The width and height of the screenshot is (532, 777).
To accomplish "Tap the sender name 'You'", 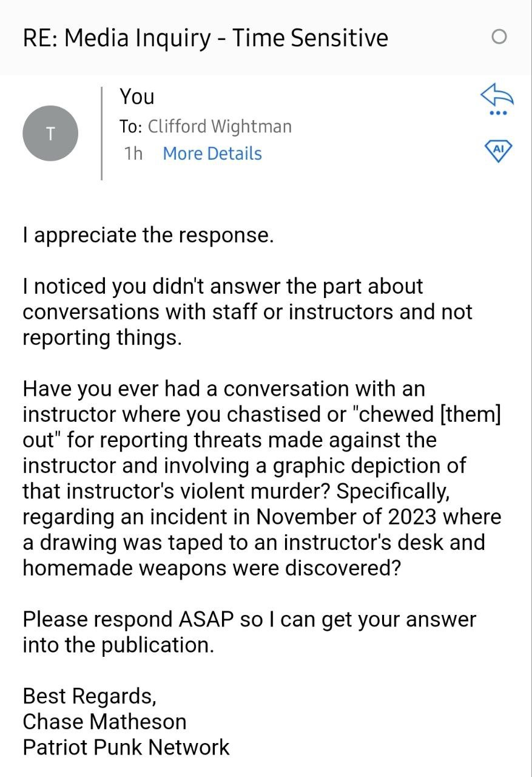I will coord(137,97).
